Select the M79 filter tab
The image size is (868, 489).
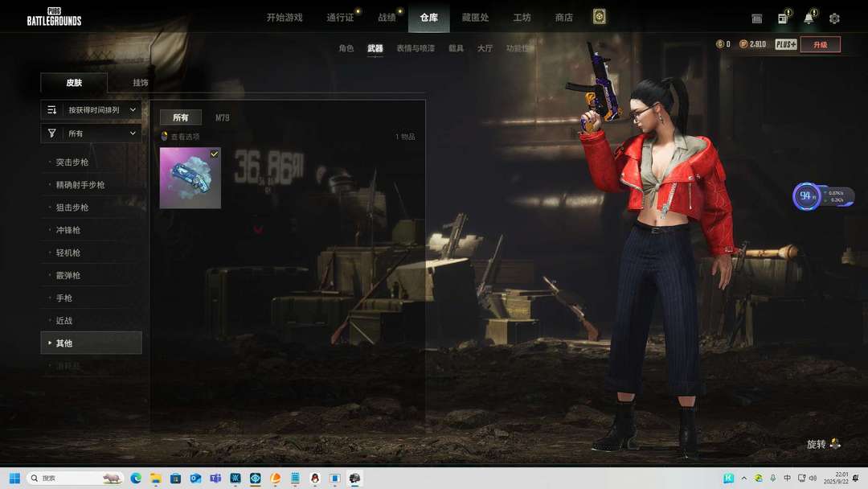click(222, 117)
